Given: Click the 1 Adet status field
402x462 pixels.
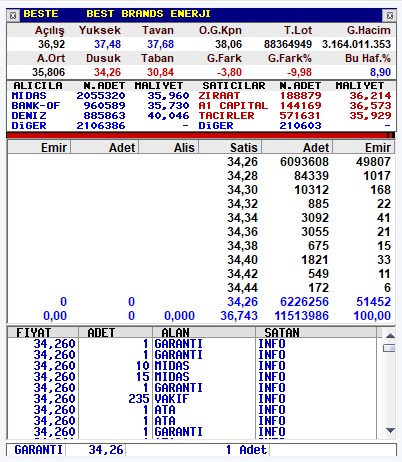Looking at the screenshot, I should point(246,450).
